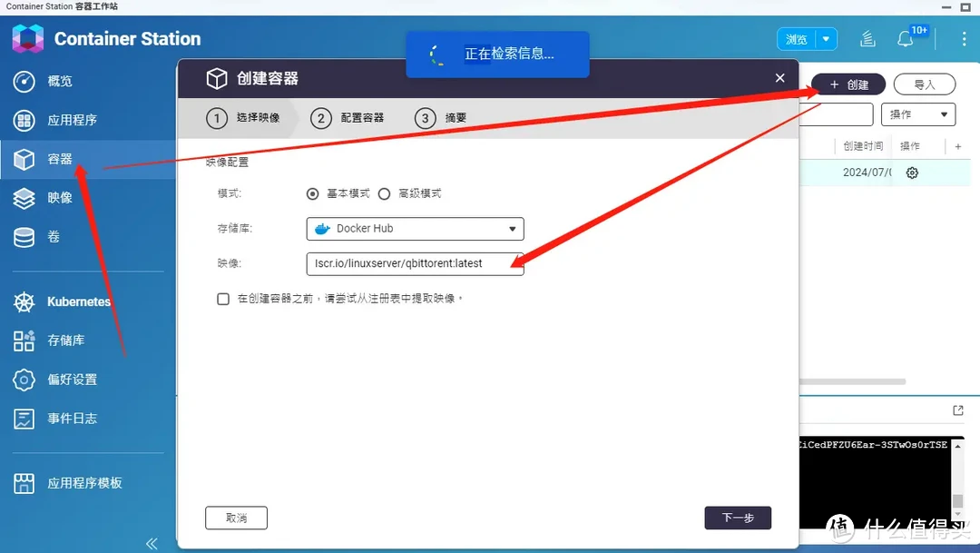Click the 创建时间 column header
This screenshot has height=553, width=980.
(863, 146)
